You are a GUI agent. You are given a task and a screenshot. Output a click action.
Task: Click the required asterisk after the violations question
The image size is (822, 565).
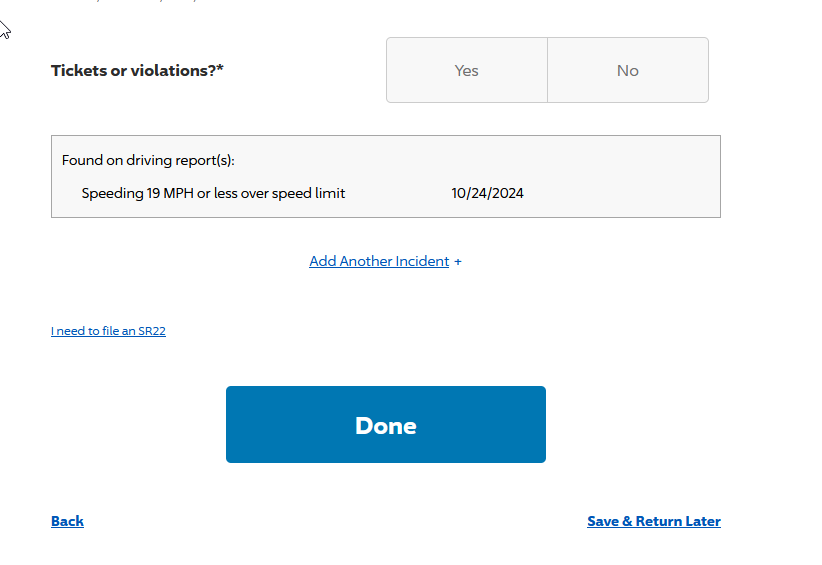tap(220, 70)
